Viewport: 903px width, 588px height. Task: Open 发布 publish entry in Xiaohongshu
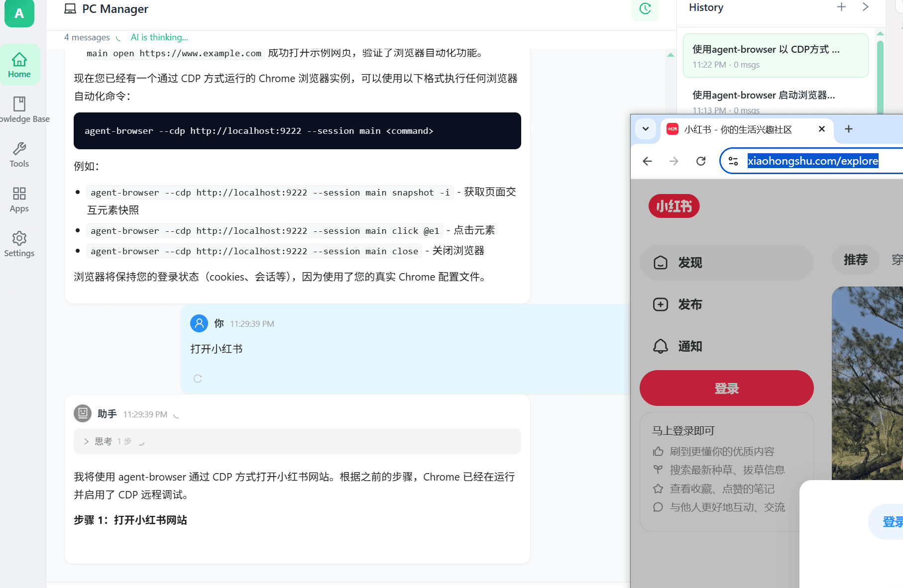click(689, 304)
